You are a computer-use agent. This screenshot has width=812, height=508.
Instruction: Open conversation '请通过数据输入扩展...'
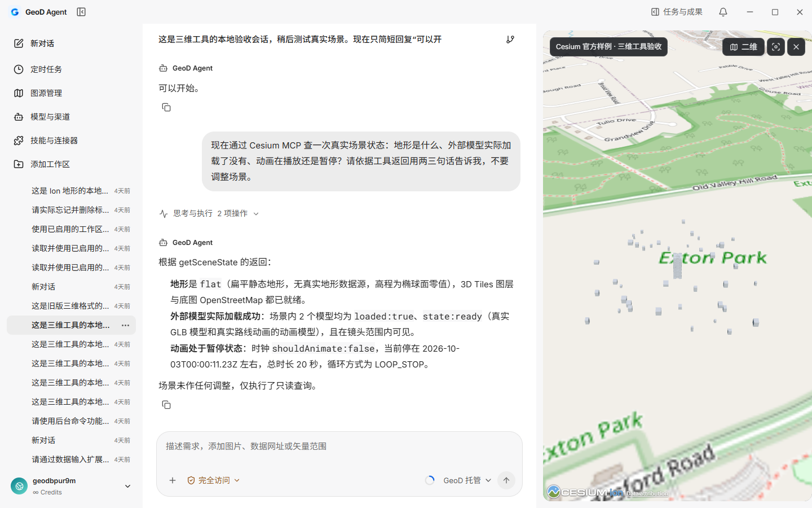click(71, 459)
